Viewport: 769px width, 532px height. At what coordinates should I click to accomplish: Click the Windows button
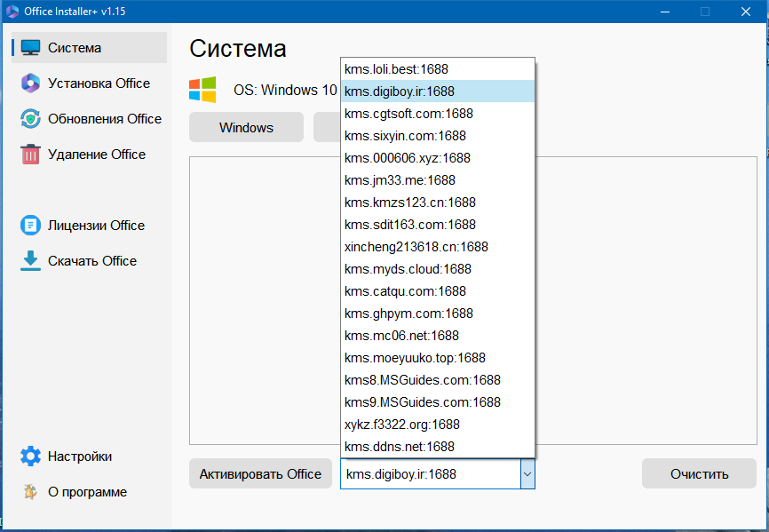246,128
